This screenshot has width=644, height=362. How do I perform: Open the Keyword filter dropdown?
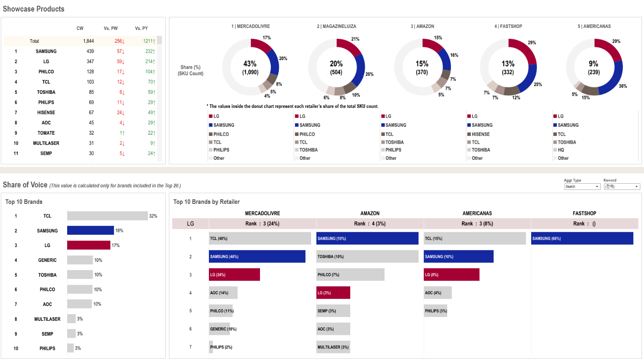pyautogui.click(x=621, y=187)
